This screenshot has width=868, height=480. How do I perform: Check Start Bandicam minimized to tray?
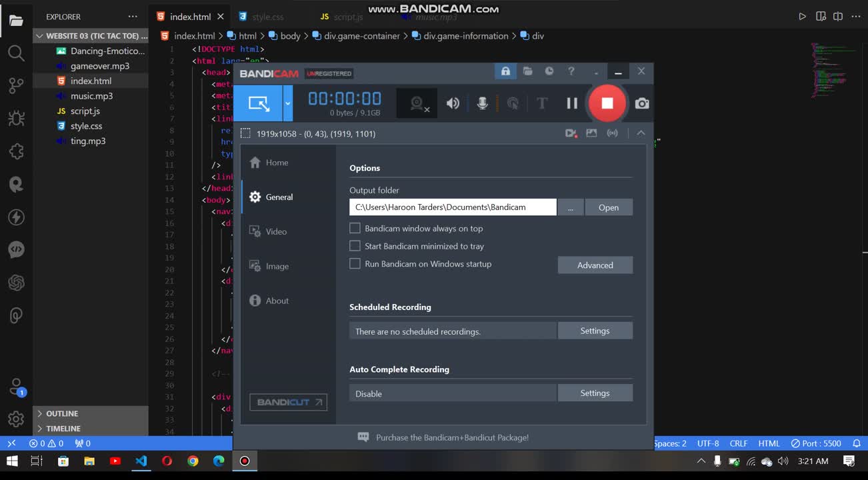(355, 246)
